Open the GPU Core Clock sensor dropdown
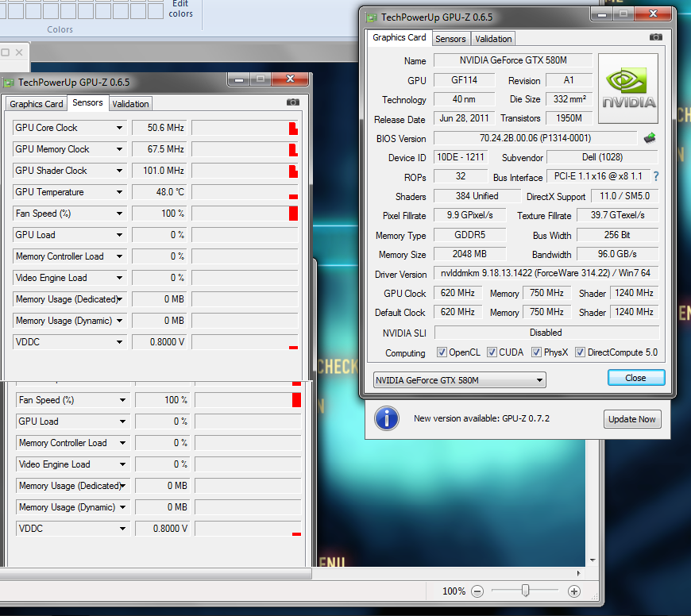The image size is (691, 616). coord(119,128)
